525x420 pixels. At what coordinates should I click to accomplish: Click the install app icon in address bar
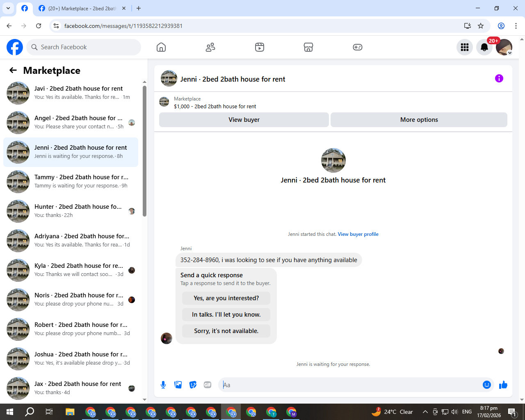pos(468,26)
